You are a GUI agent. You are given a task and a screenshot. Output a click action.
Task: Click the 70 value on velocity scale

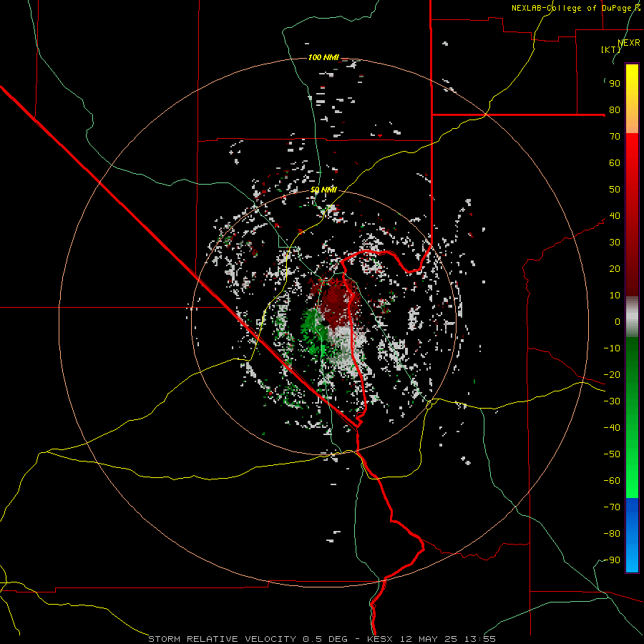615,137
